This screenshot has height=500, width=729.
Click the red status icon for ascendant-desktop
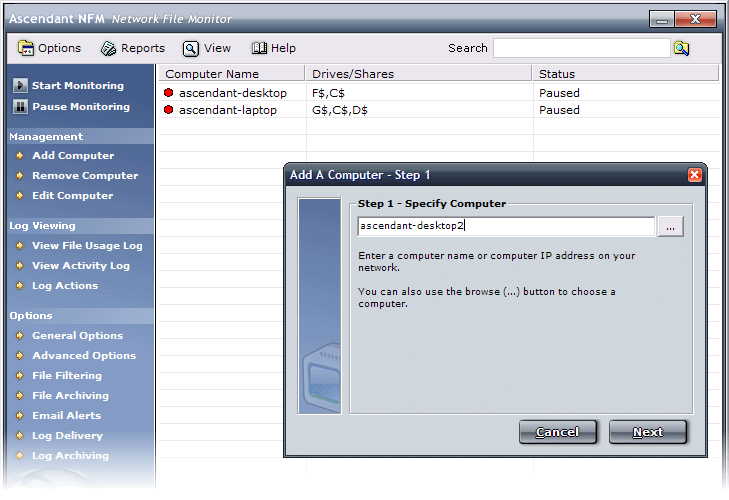click(169, 93)
